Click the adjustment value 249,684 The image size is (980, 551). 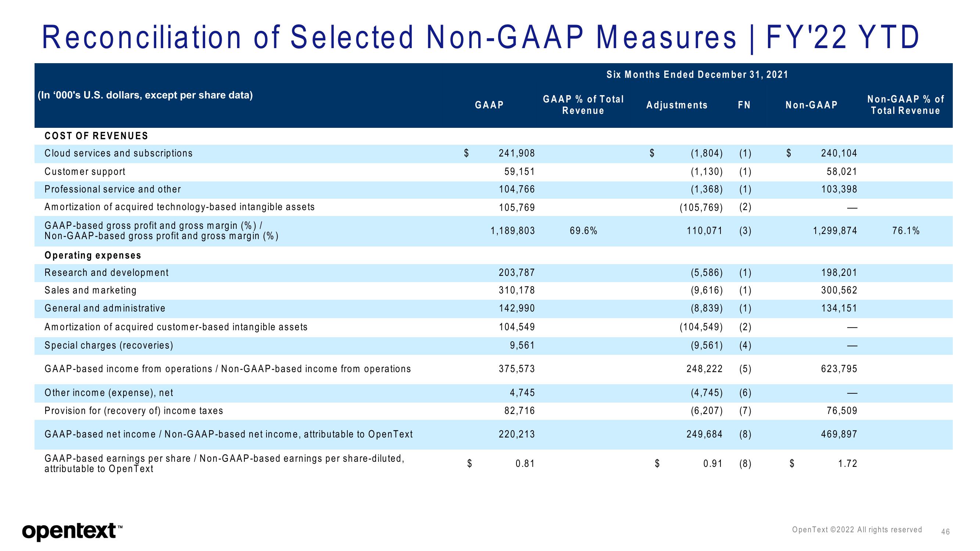704,434
